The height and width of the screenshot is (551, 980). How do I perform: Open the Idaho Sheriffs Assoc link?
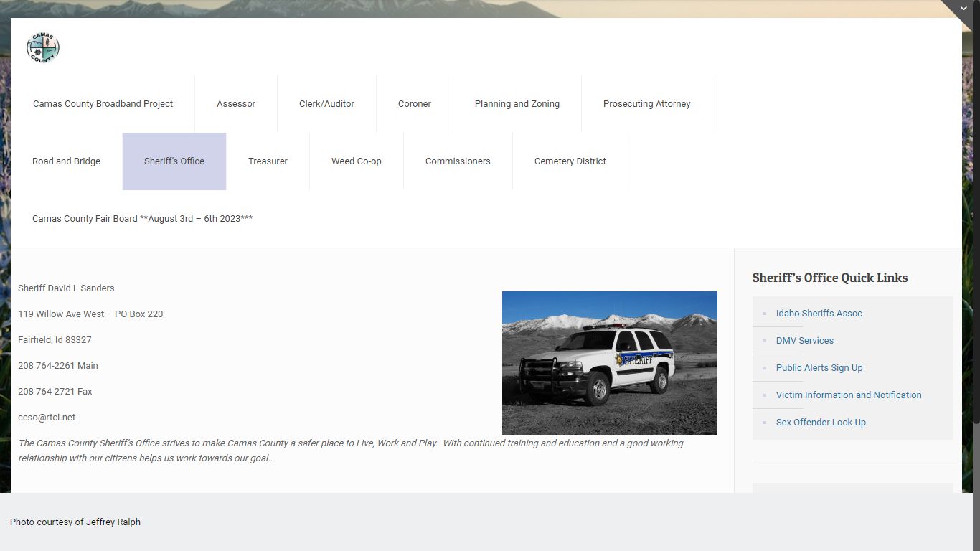[x=819, y=314]
